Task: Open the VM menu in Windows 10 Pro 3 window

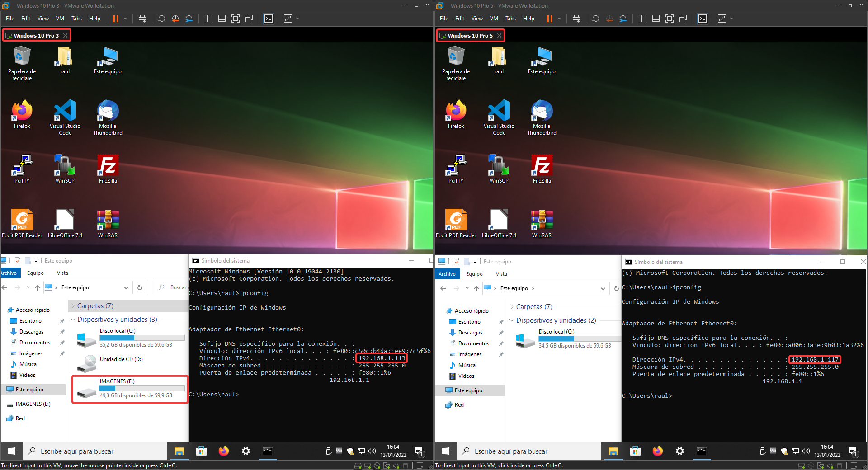Action: [60, 19]
